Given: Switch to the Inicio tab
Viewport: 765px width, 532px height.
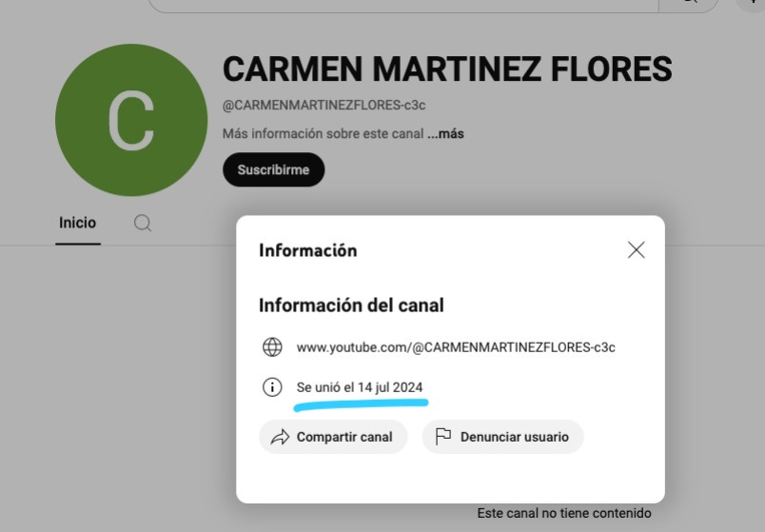Looking at the screenshot, I should tap(78, 223).
